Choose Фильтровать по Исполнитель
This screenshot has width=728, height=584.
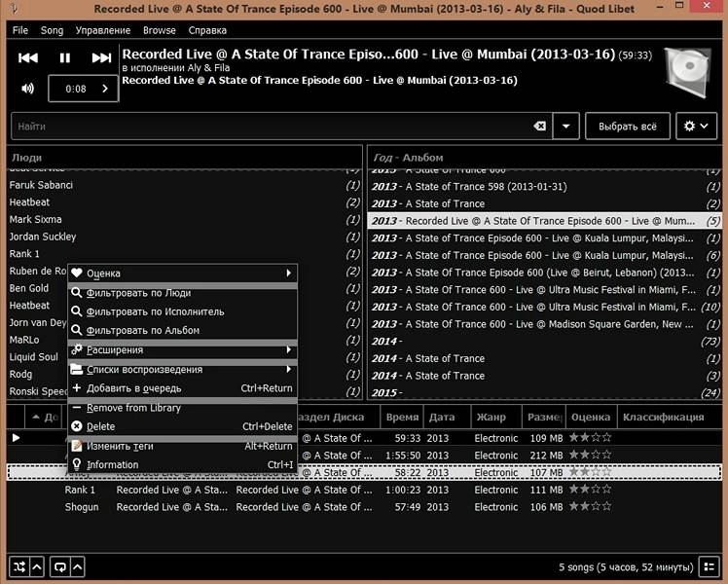click(182, 311)
